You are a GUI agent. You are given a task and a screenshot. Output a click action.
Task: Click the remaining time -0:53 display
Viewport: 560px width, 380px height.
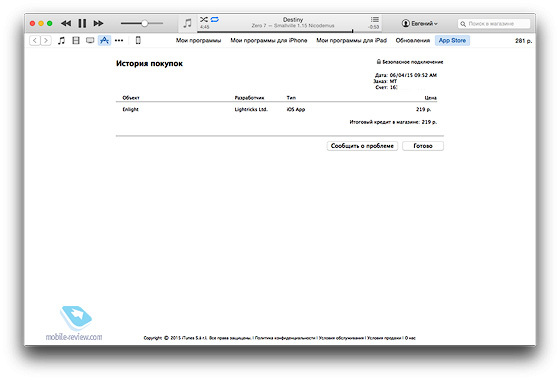point(374,27)
